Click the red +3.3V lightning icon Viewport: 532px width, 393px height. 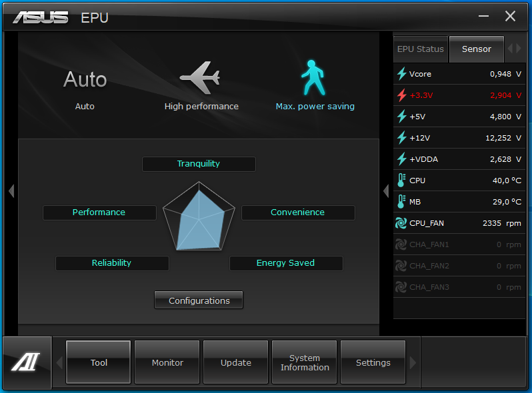pos(402,95)
